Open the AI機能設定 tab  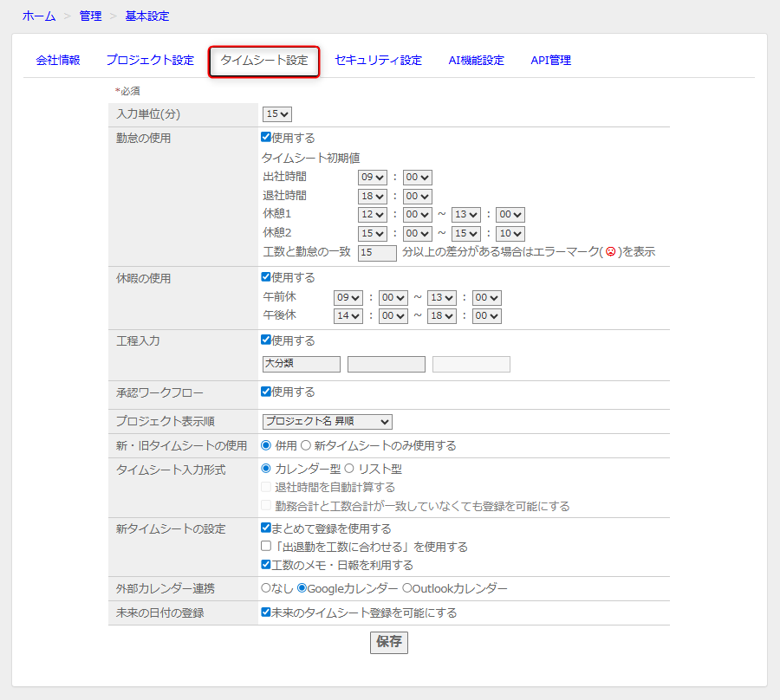[476, 61]
